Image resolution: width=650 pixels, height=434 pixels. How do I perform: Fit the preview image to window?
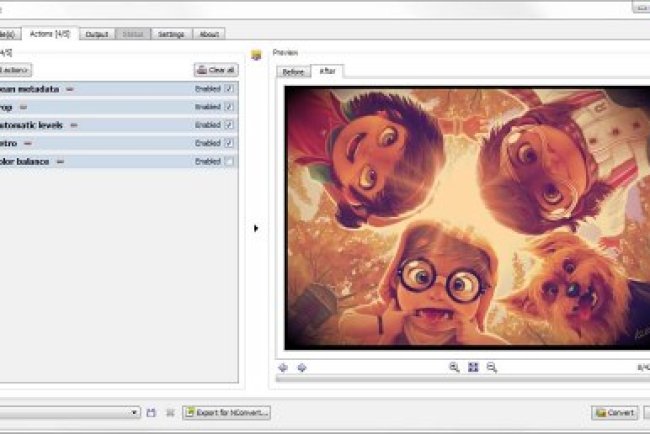point(473,367)
